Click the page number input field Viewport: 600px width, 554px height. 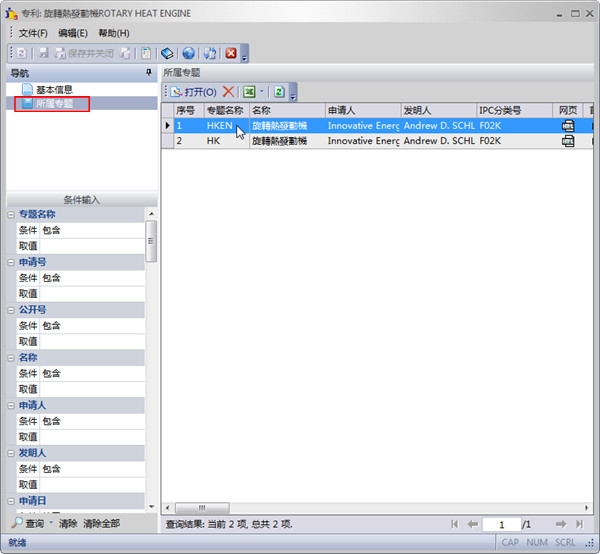click(x=502, y=525)
